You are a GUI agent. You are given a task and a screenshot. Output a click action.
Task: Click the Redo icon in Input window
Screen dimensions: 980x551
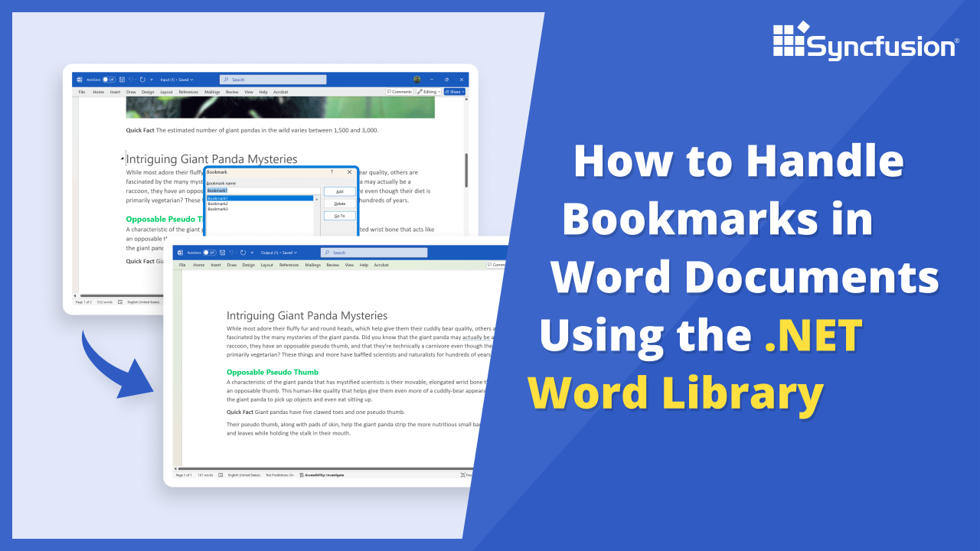142,80
